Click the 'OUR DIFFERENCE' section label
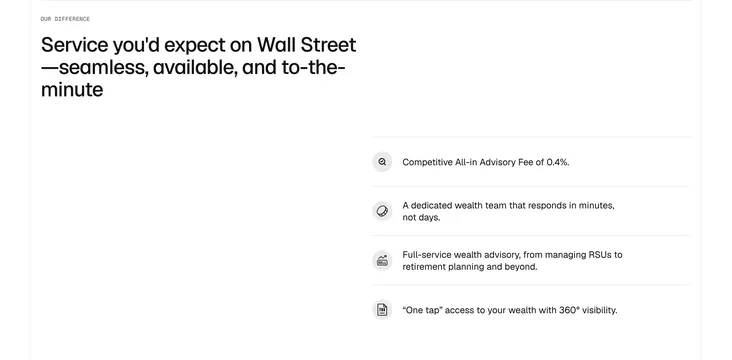Screen dimensions: 732x360 tap(65, 19)
